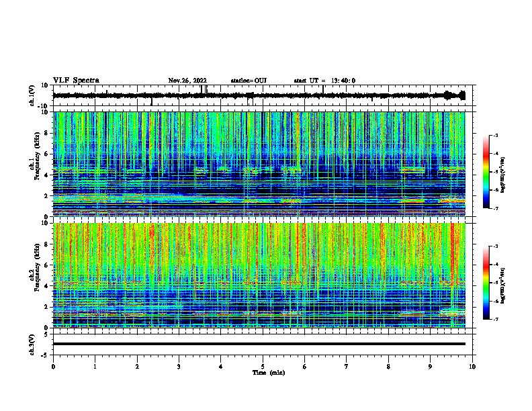Select the date text "Nov.26, 2022"

[x=187, y=81]
